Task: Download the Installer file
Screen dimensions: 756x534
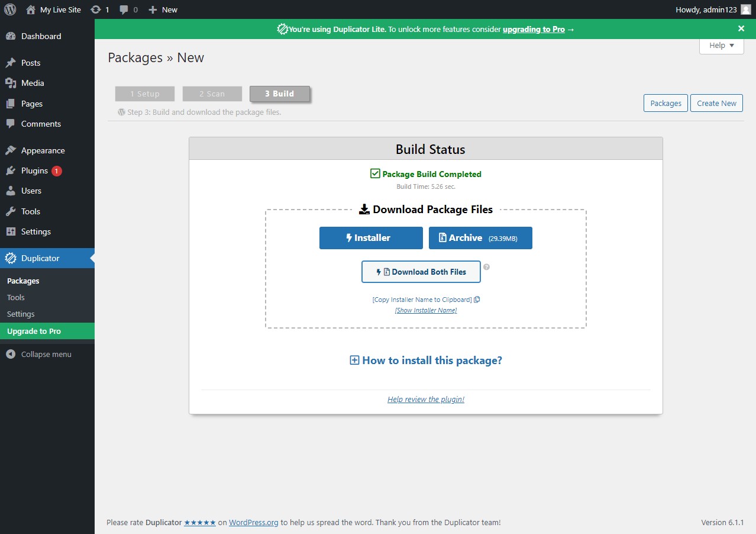Action: click(371, 238)
